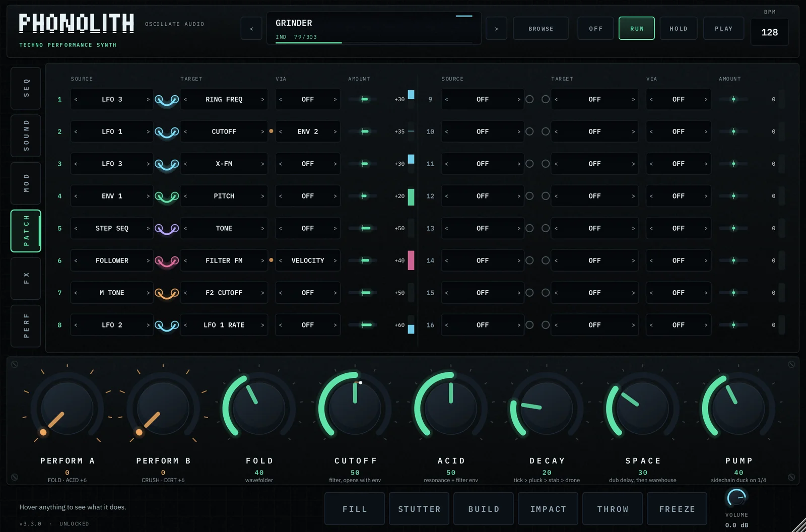The height and width of the screenshot is (532, 806).
Task: Trigger the IMPACT button
Action: 548,509
